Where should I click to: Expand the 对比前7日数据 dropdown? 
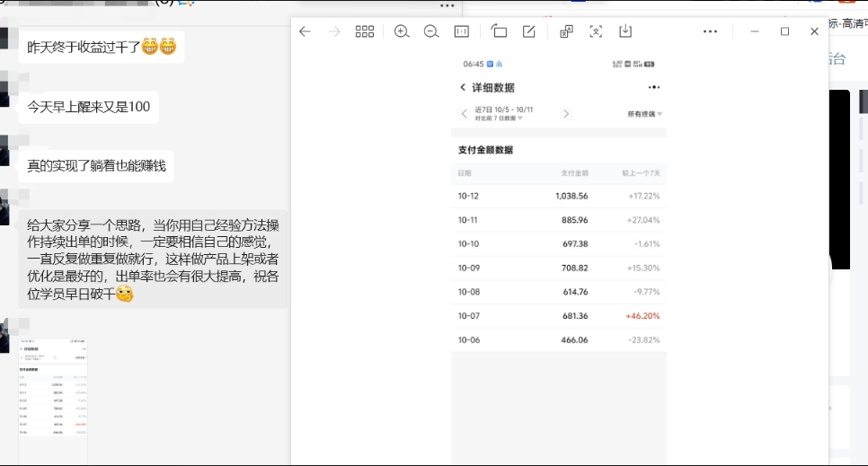pos(500,119)
